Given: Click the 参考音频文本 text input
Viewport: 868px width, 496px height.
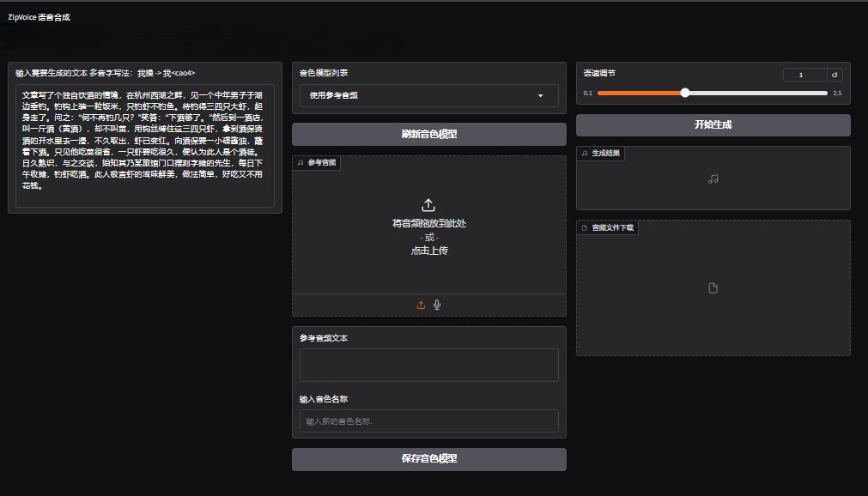Looking at the screenshot, I should [x=428, y=365].
